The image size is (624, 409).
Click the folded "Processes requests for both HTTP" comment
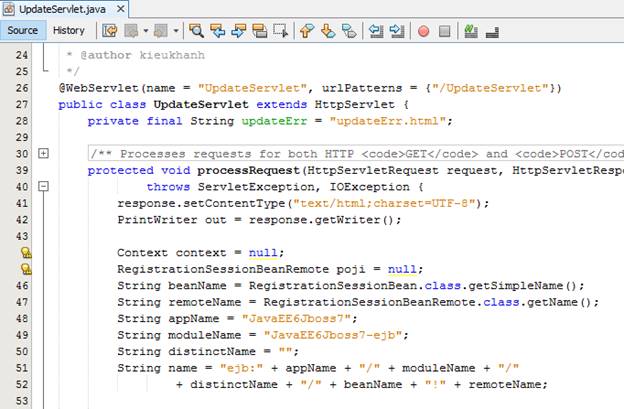[x=356, y=154]
